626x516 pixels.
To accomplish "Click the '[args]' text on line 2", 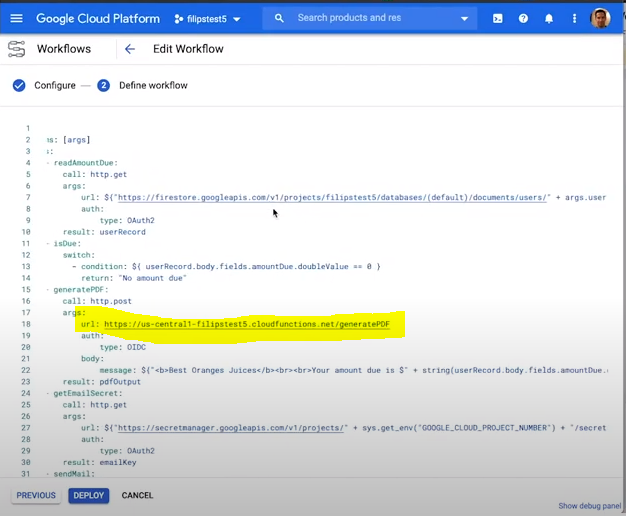I will tap(77, 140).
